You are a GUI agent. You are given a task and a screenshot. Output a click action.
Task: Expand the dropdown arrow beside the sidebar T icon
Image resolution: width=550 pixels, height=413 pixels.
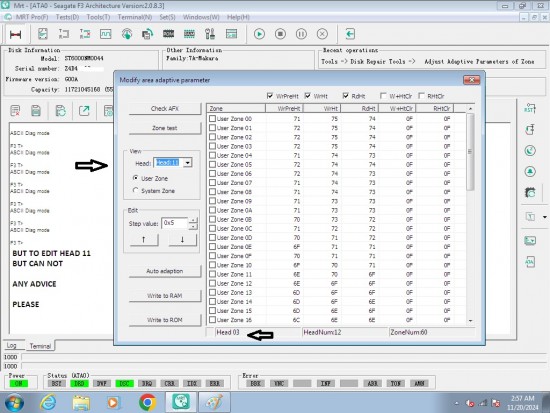pyautogui.click(x=545, y=217)
